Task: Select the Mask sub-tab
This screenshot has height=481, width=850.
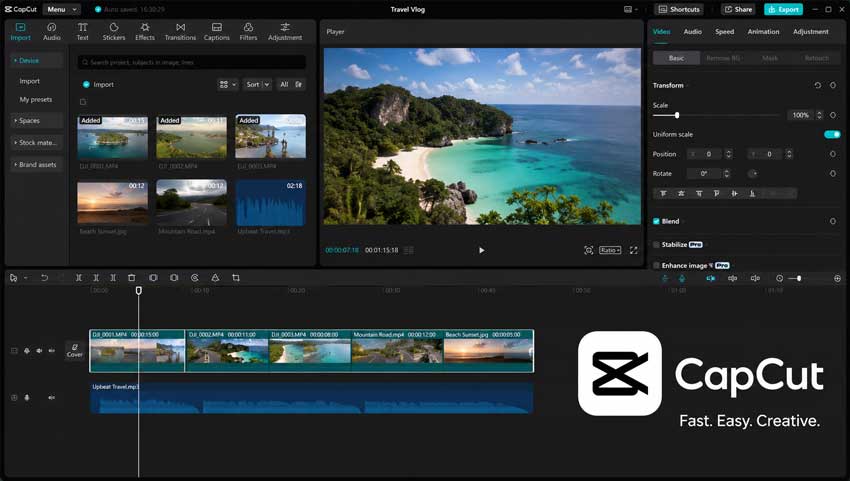Action: (770, 58)
